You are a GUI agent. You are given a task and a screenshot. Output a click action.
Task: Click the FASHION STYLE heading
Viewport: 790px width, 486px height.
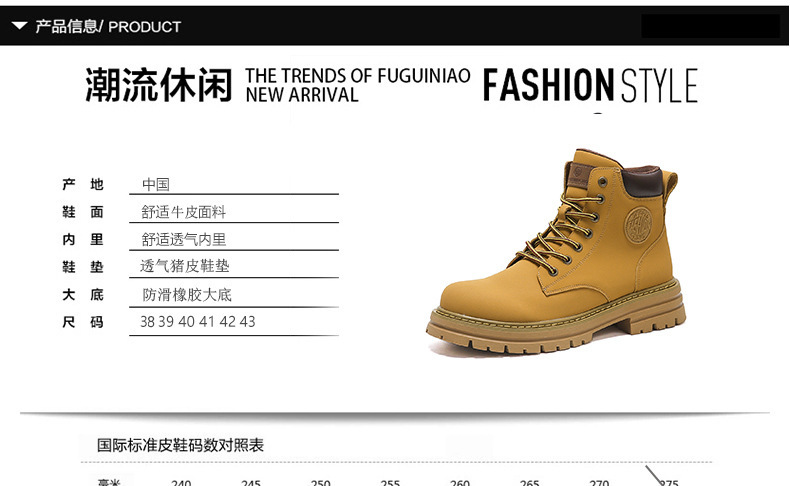tap(590, 85)
